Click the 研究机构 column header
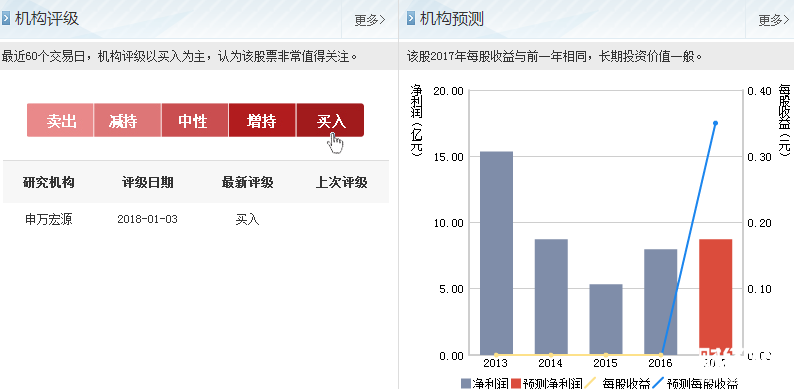This screenshot has height=389, width=794. [x=49, y=183]
